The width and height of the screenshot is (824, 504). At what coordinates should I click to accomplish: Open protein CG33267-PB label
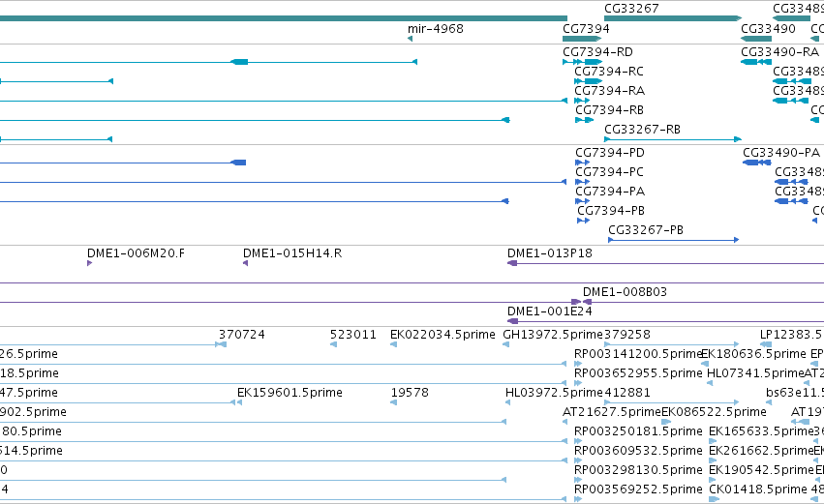(646, 230)
